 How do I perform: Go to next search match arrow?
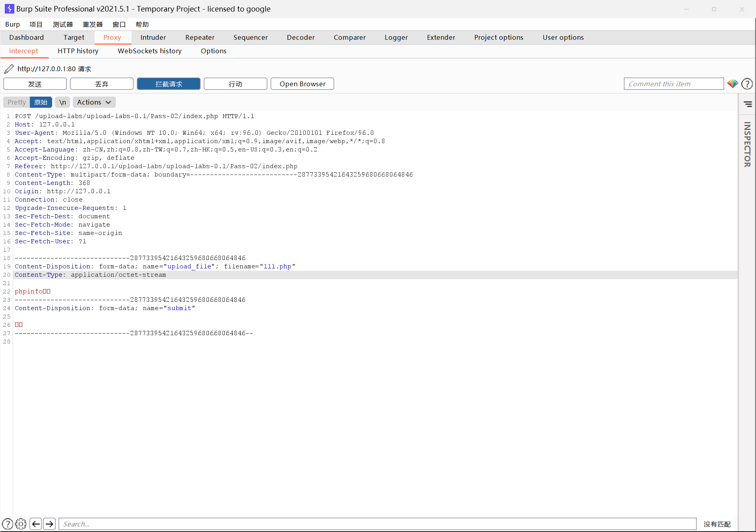point(49,524)
